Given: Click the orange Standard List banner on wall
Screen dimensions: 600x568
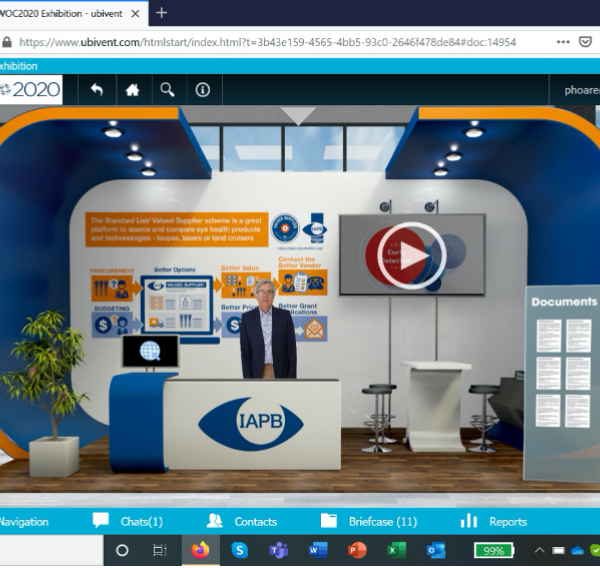Looking at the screenshot, I should pyautogui.click(x=176, y=229).
